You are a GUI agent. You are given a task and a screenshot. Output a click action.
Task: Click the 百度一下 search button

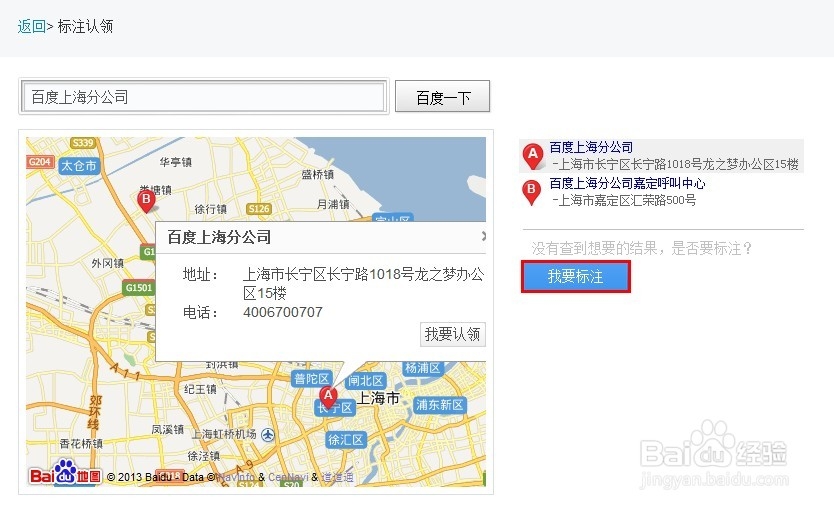[443, 97]
